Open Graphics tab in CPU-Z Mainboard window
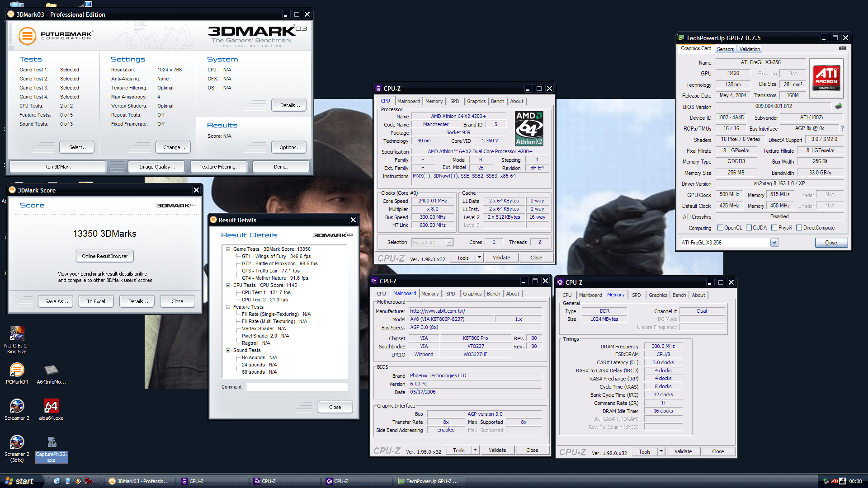 (x=472, y=294)
